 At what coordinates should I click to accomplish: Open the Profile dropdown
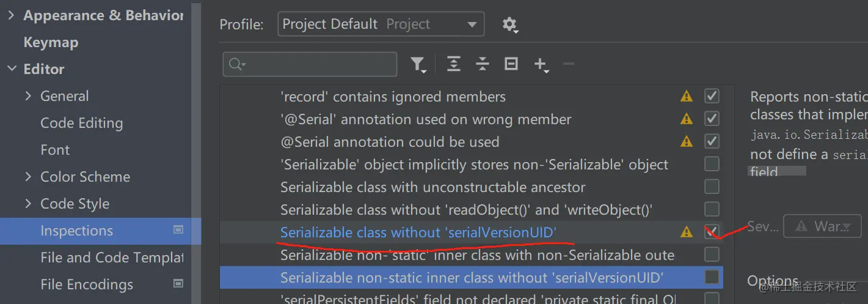(x=381, y=24)
